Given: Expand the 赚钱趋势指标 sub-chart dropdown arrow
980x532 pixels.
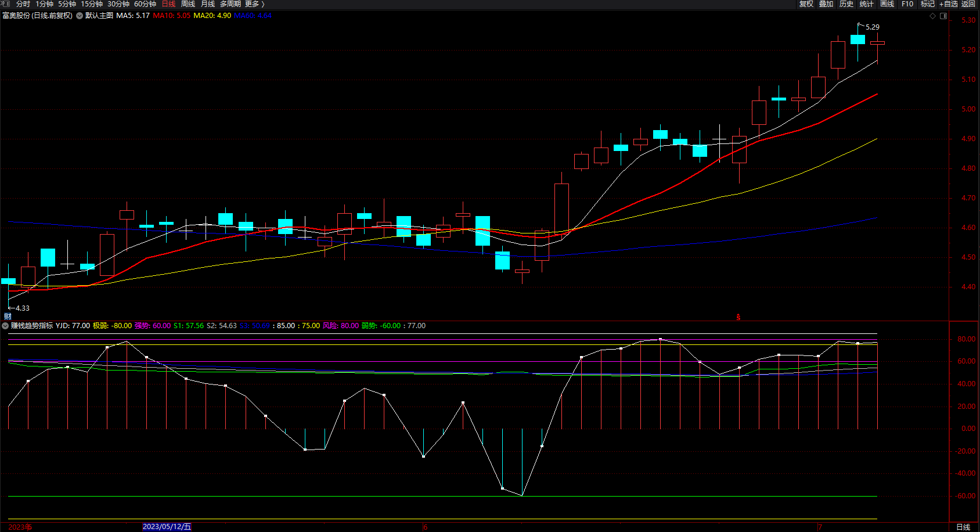Looking at the screenshot, I should 5,326.
